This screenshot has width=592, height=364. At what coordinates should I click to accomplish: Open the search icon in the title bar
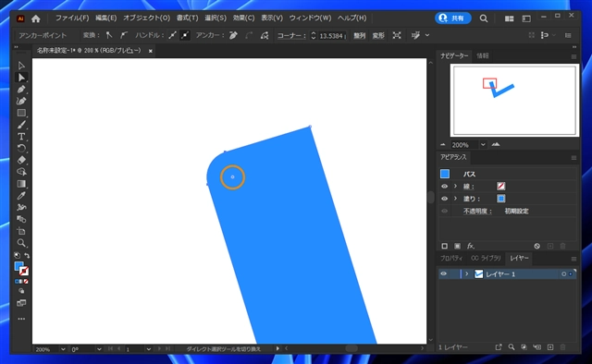click(x=483, y=18)
